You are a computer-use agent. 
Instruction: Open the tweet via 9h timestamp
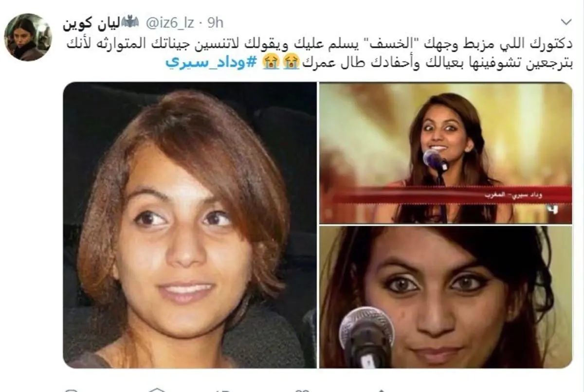click(x=215, y=22)
